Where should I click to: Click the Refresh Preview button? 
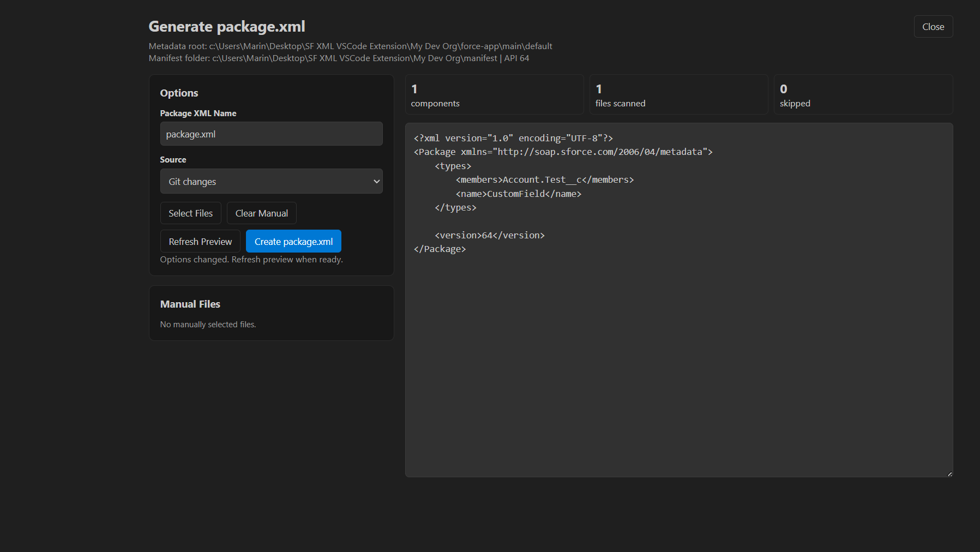200,242
